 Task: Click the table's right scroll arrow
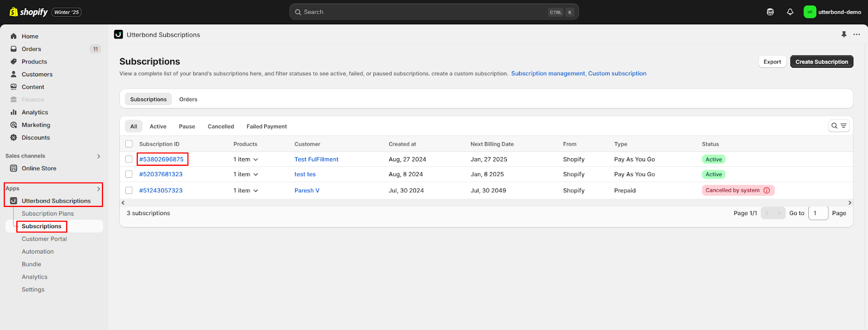[850, 203]
